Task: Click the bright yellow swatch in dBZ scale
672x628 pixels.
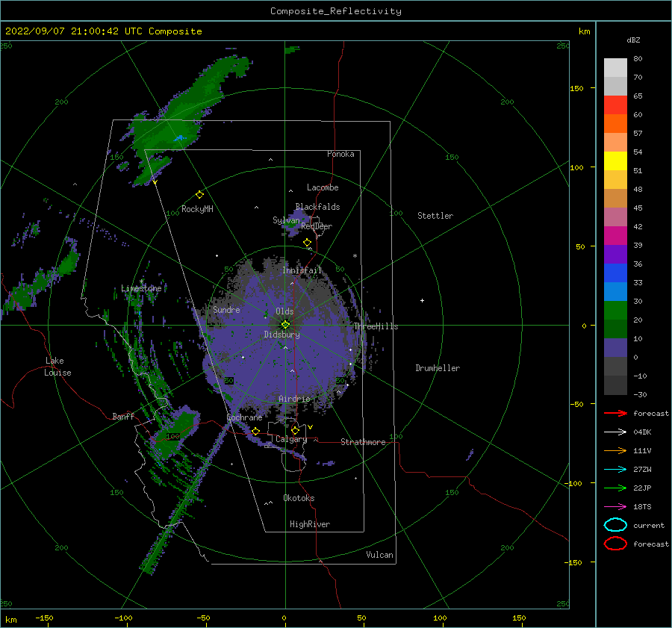Action: coord(615,161)
